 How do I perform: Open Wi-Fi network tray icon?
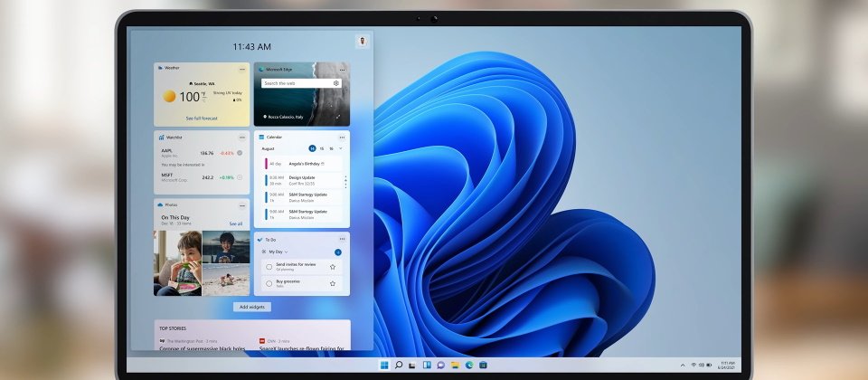pos(693,365)
